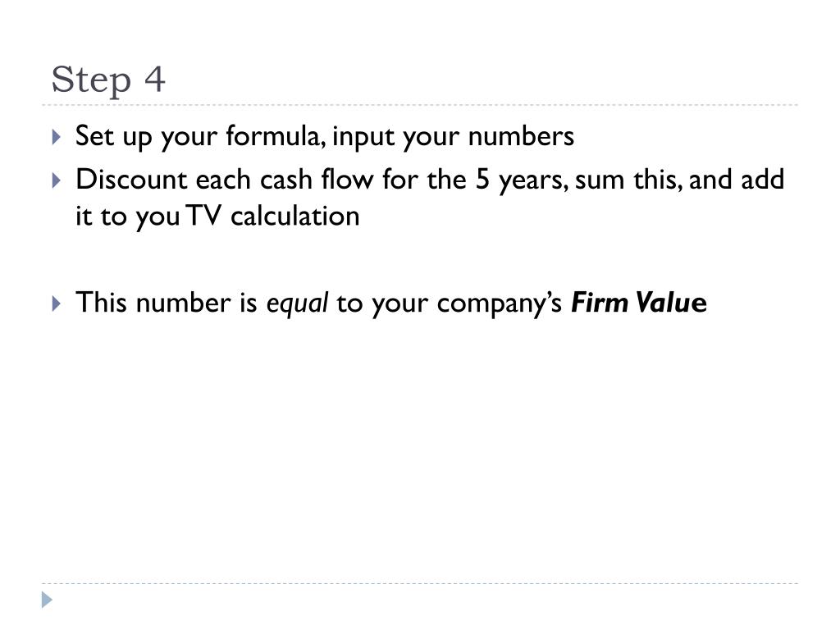Click the word "Discount" in the second bullet
Viewport: 840px width, 630px height.
[131, 180]
